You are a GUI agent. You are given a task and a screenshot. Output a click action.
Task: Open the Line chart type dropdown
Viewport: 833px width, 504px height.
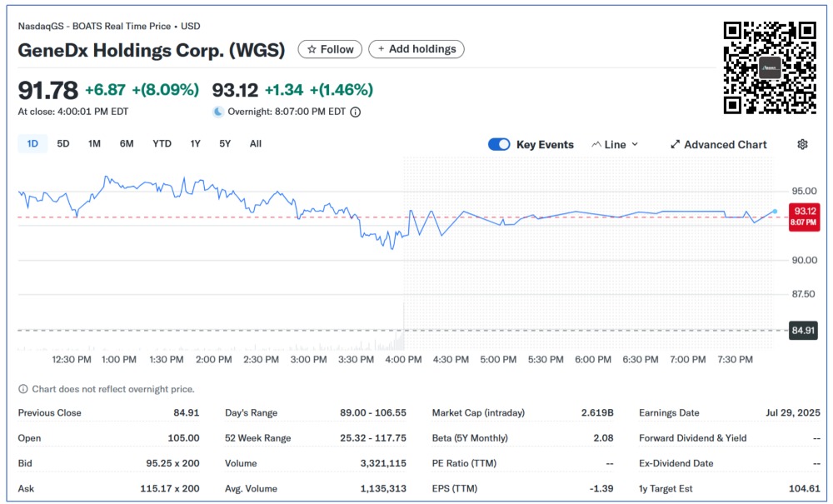coord(615,144)
